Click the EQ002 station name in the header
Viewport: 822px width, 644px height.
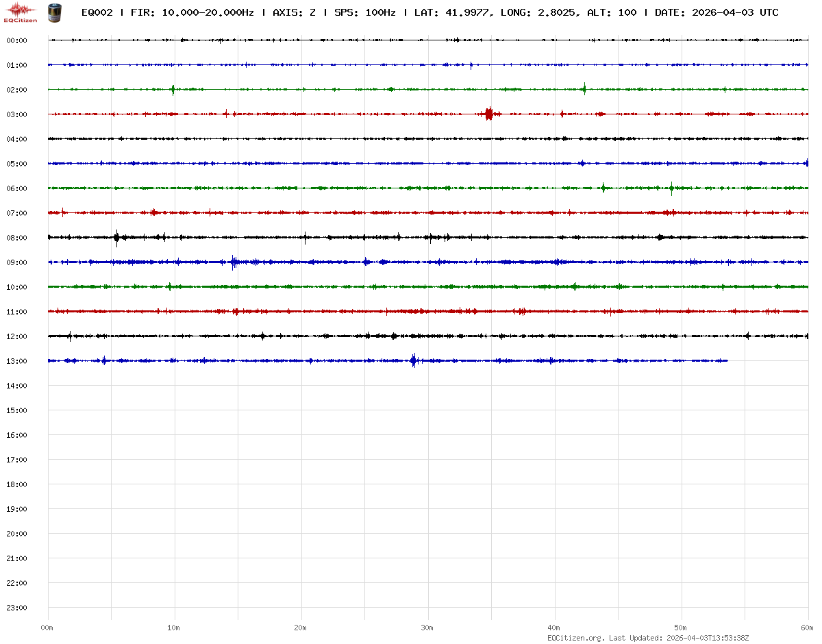[97, 12]
